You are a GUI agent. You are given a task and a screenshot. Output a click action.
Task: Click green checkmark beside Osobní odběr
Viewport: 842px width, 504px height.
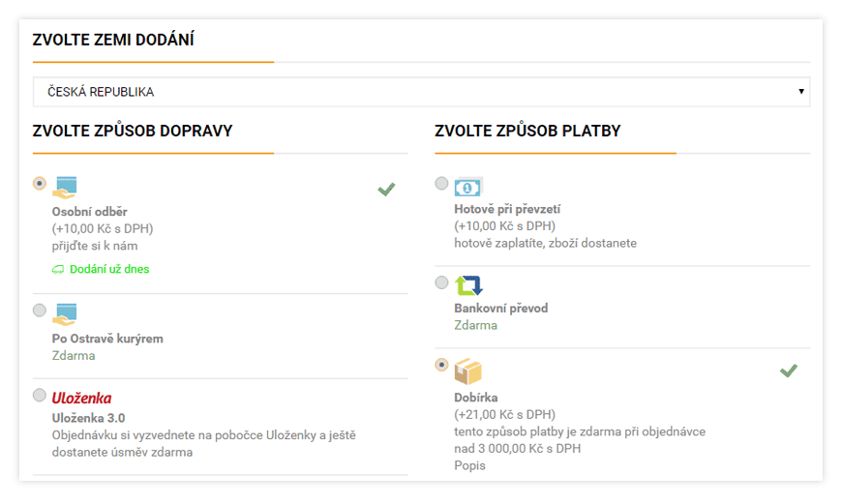tap(386, 189)
